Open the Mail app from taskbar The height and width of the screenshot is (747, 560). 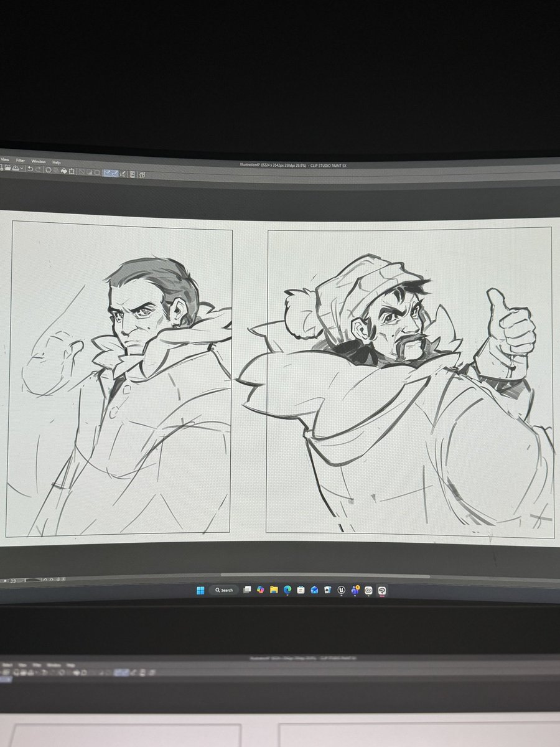(314, 590)
